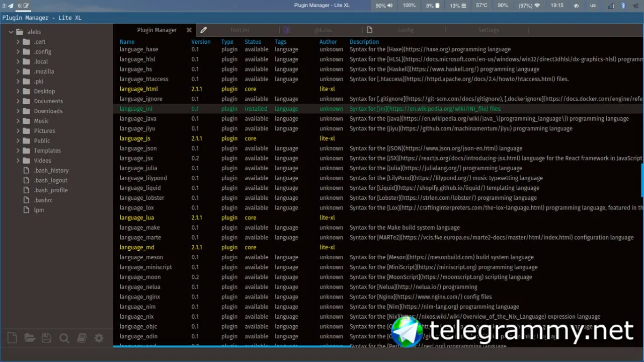Click the 'us' keyboard layout indicator

[593, 6]
